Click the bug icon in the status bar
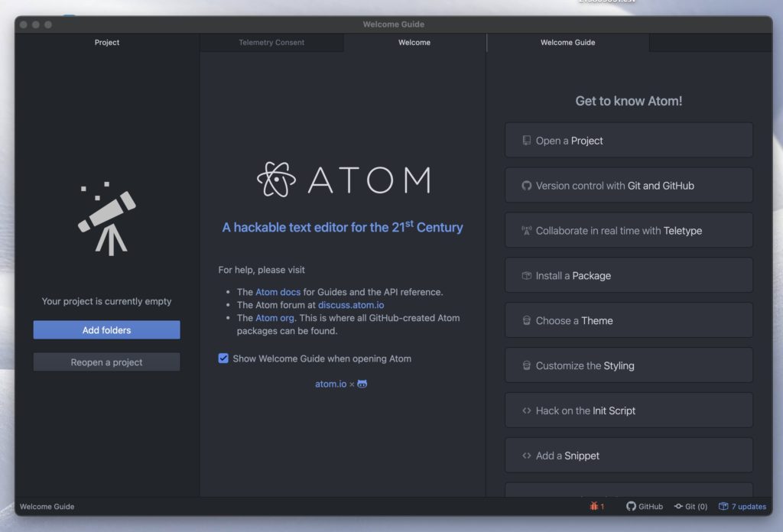 [593, 506]
